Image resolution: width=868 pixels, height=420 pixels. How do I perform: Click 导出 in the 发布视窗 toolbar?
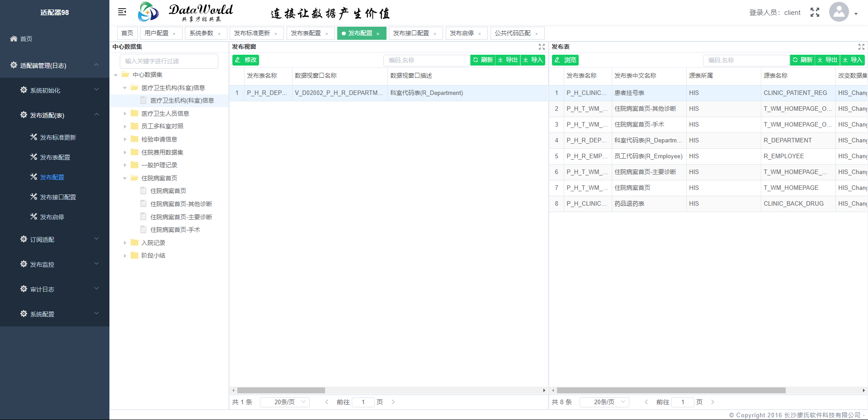tap(508, 60)
